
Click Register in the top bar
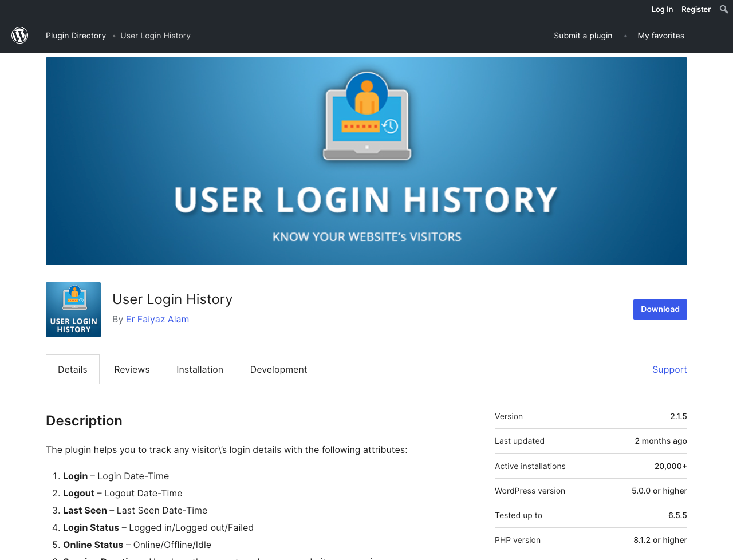[x=696, y=9]
